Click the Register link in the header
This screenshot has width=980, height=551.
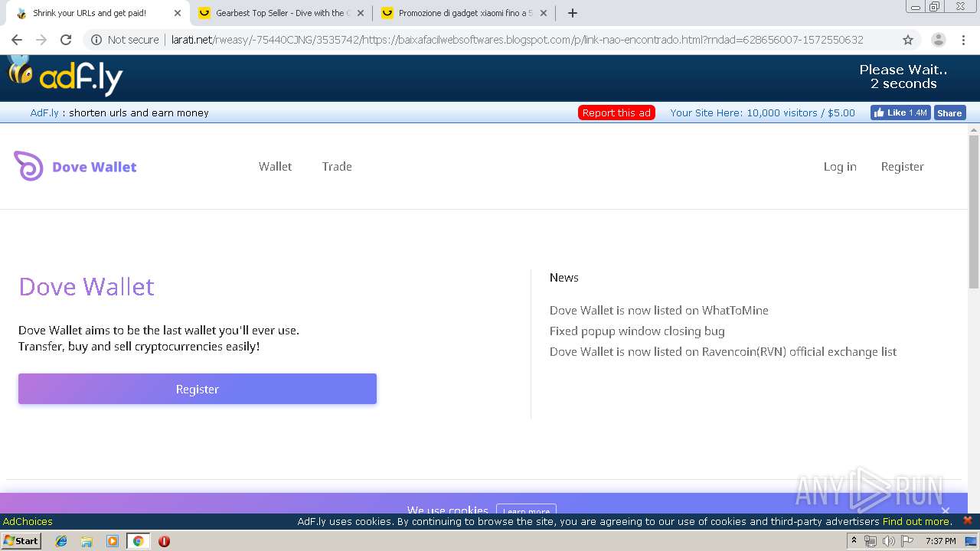coord(902,166)
